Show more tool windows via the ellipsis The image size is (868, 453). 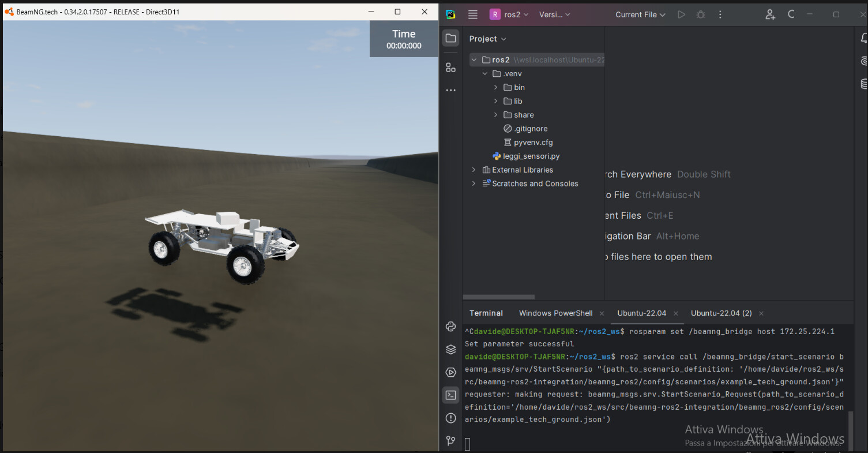[451, 91]
